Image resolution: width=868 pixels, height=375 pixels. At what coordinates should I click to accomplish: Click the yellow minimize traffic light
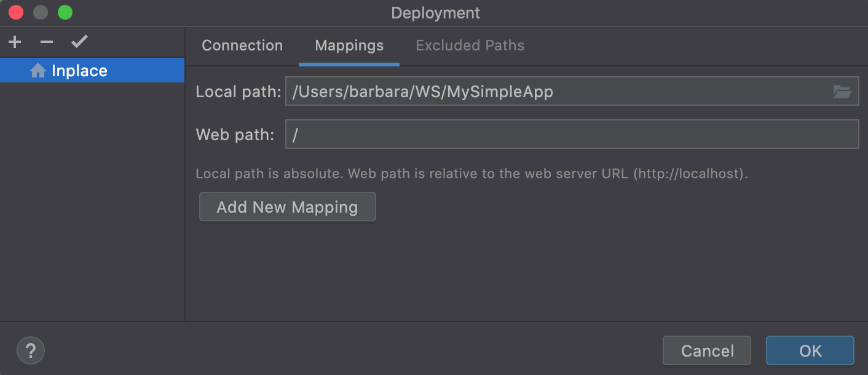[x=40, y=12]
